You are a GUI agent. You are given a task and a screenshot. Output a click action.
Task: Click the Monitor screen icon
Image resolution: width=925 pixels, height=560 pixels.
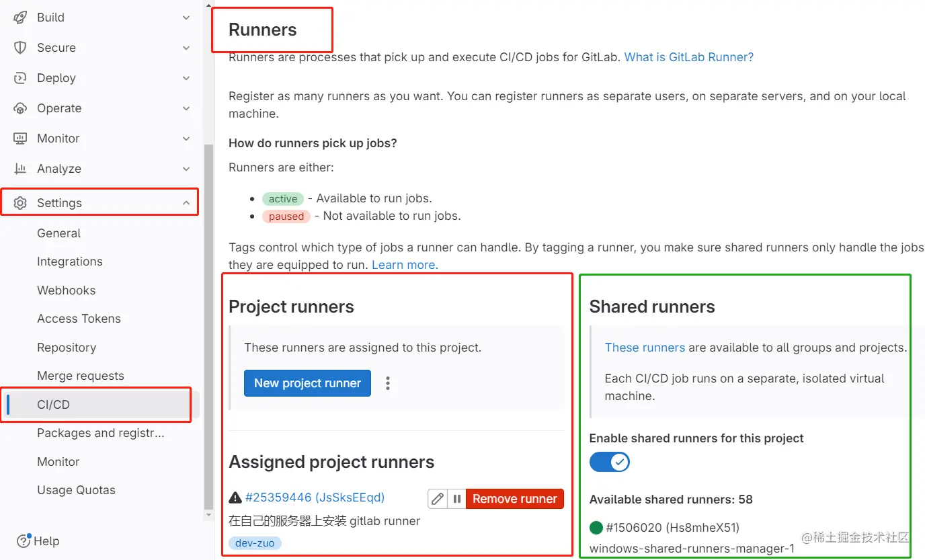coord(20,138)
